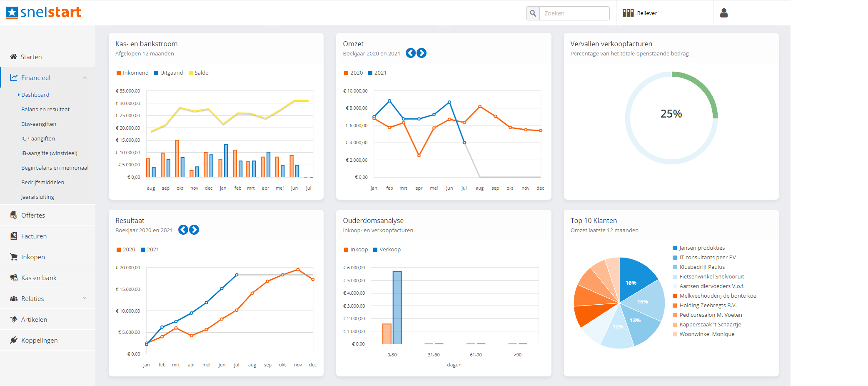Show previous year in Resultaat chart

click(183, 230)
